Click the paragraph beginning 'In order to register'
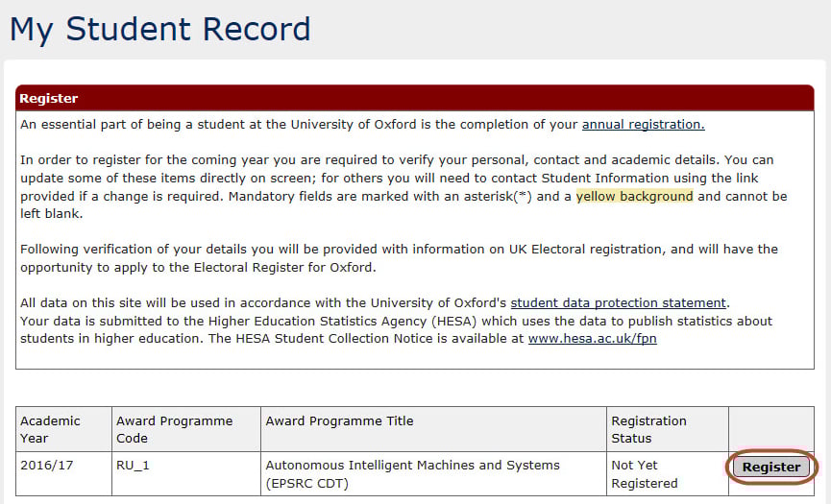Viewport: 831px width, 504px height. 384,178
